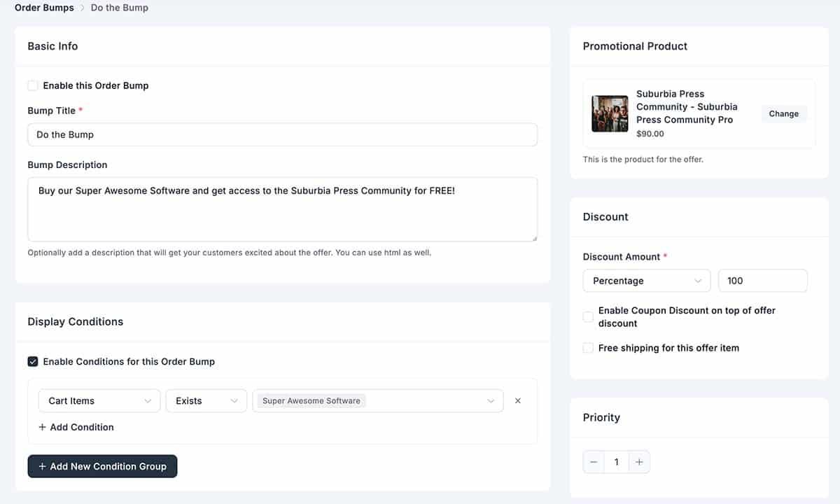Image resolution: width=840 pixels, height=504 pixels.
Task: Expand the Percentage discount type dropdown
Action: pyautogui.click(x=646, y=281)
